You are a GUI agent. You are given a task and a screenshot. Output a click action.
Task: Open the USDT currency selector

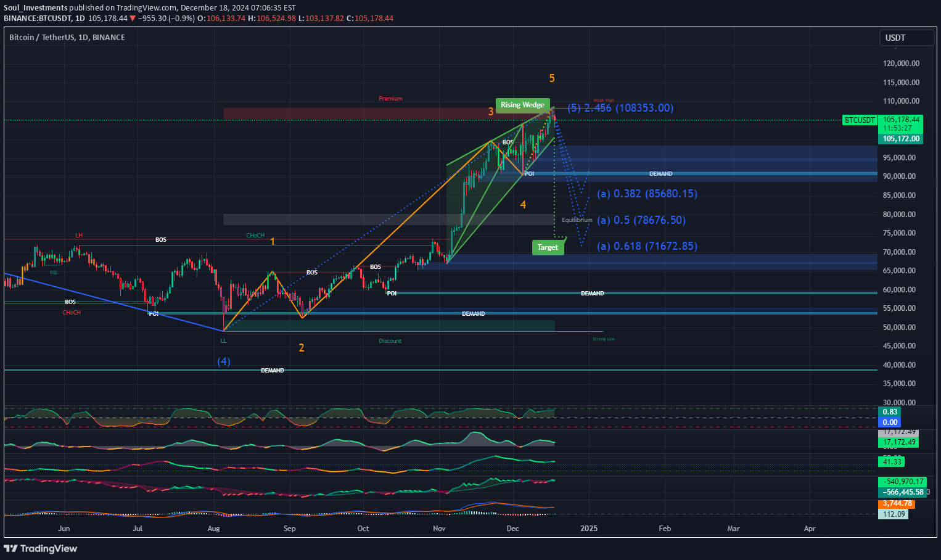(907, 38)
